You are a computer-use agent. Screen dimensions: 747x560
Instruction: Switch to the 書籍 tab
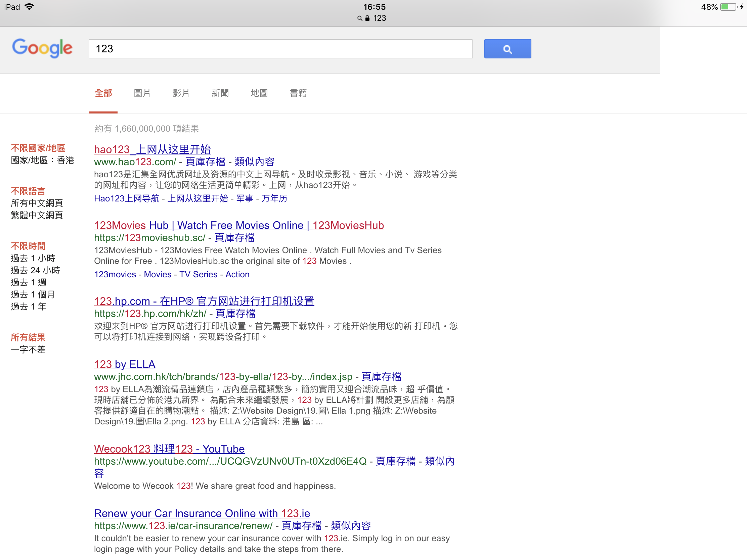click(x=298, y=93)
